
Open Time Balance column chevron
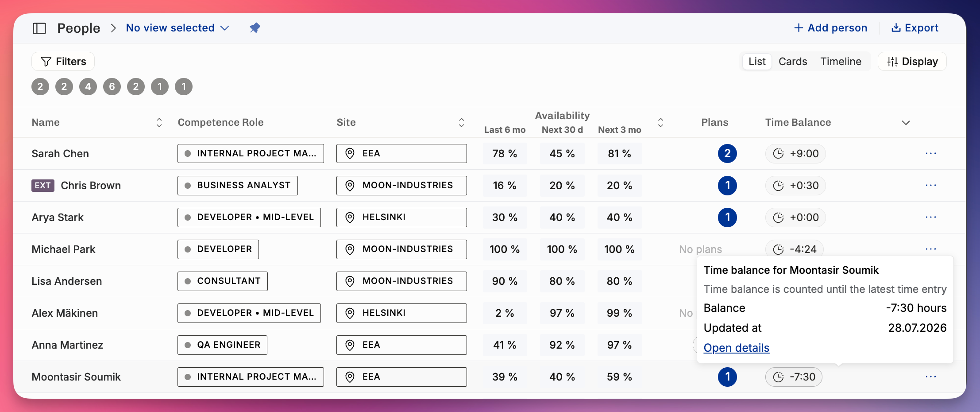tap(906, 123)
